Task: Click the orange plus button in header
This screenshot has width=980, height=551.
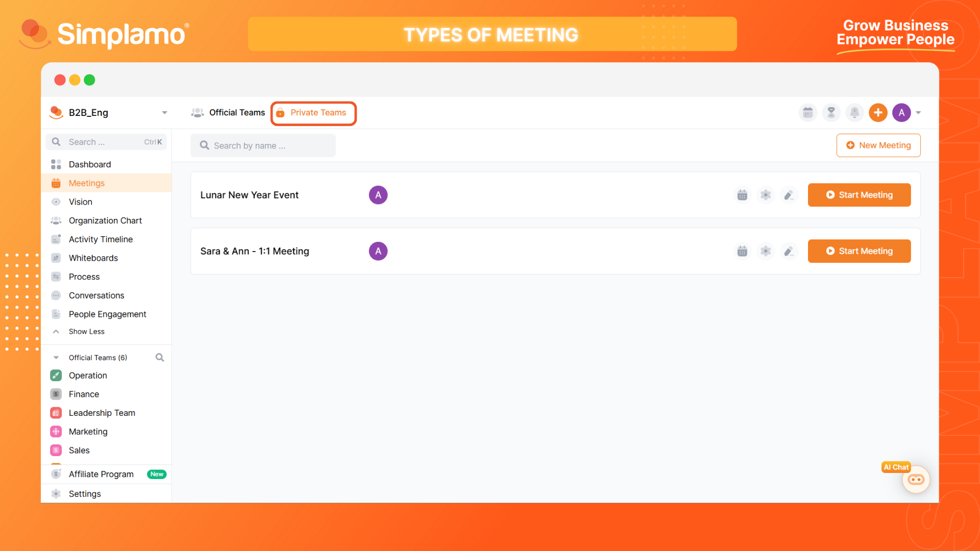Action: 878,113
